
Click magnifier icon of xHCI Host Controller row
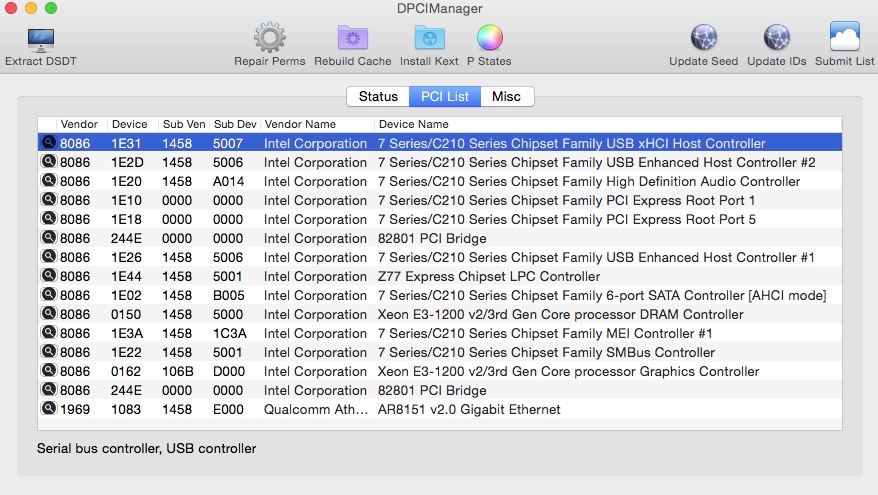click(x=49, y=142)
